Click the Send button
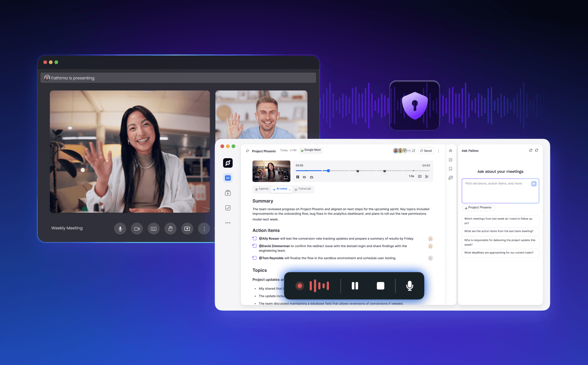Screen dimensions: 588x365 point(426,151)
